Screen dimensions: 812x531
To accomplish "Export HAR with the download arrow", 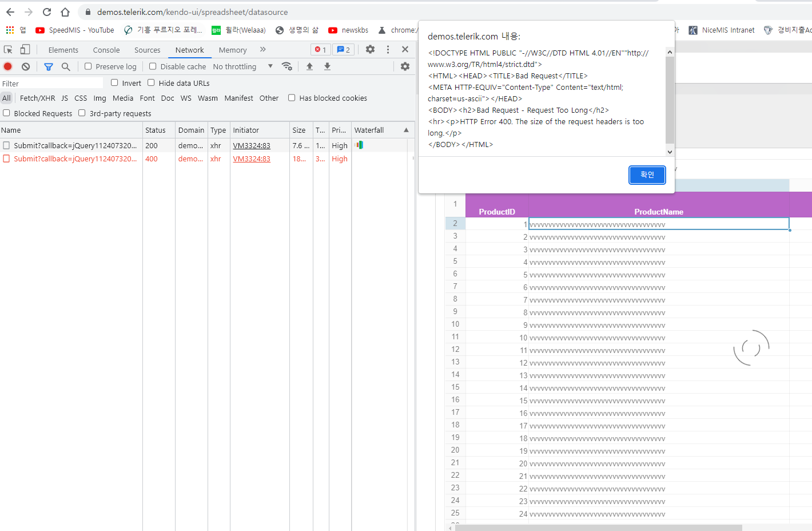I will tap(327, 66).
